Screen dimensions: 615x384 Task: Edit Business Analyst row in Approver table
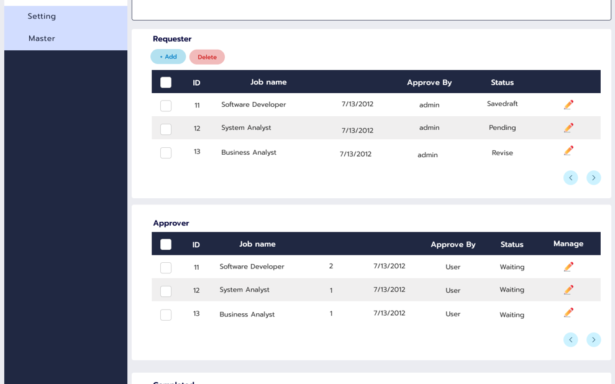point(568,313)
